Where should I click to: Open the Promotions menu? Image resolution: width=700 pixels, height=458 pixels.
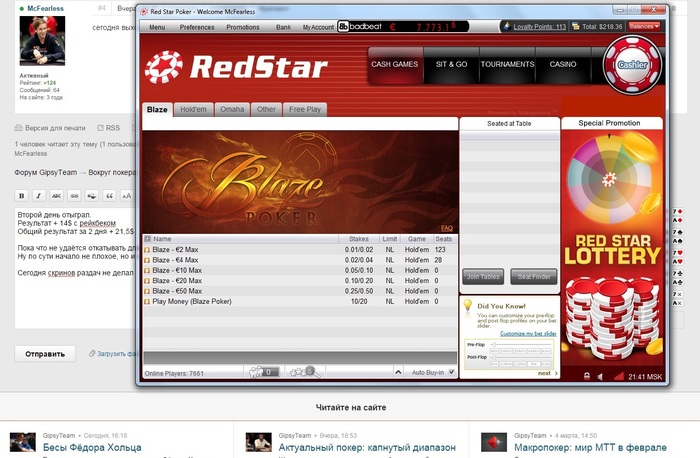coord(243,27)
